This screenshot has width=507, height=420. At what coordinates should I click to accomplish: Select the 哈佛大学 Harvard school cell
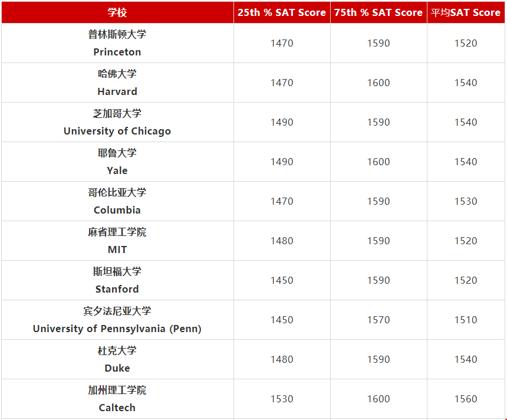tap(117, 83)
